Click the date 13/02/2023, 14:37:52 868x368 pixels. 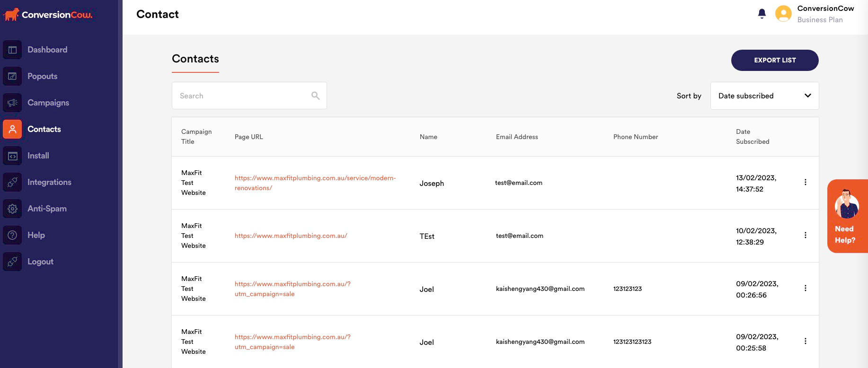[756, 184]
